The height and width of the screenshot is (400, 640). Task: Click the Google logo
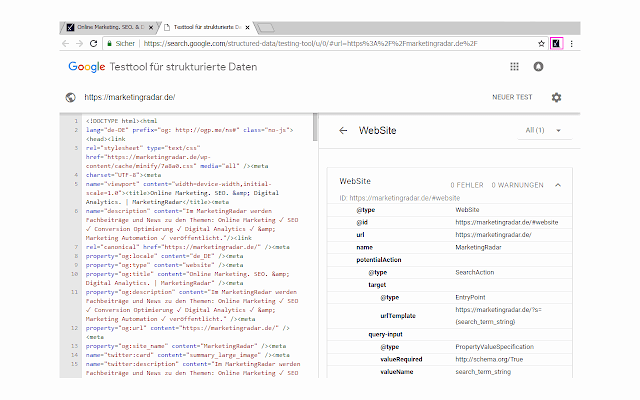87,67
